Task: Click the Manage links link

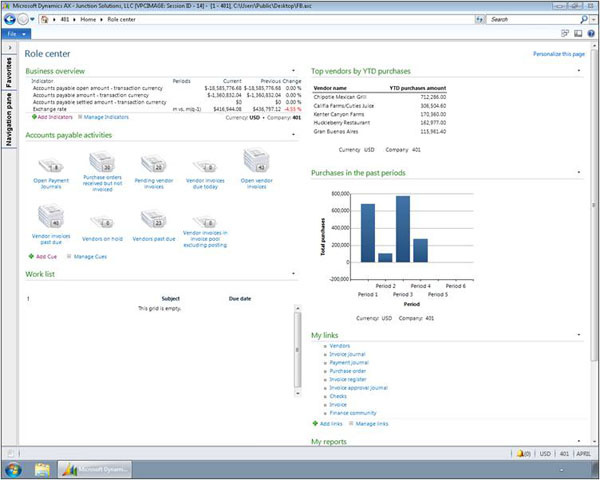Action: tap(372, 424)
